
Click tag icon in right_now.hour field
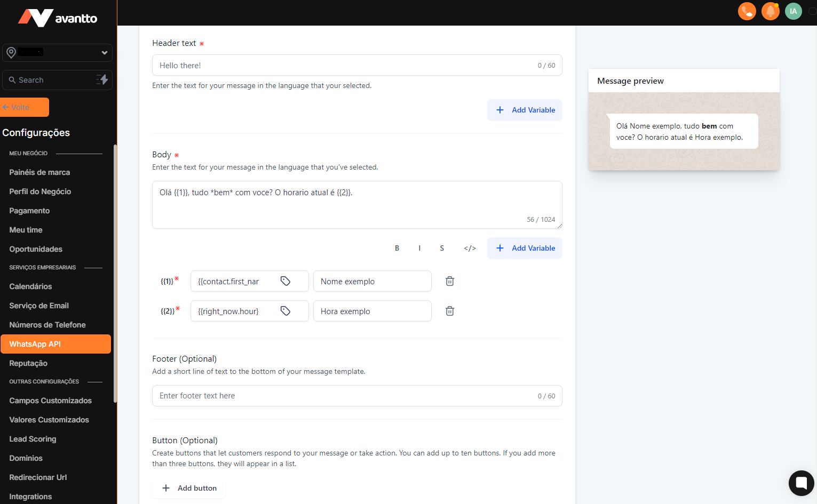click(285, 311)
